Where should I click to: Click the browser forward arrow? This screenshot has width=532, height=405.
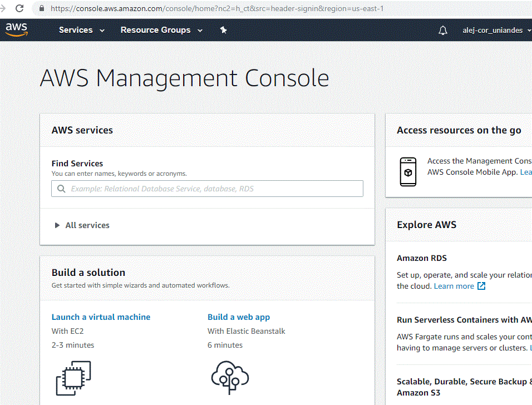coord(3,8)
